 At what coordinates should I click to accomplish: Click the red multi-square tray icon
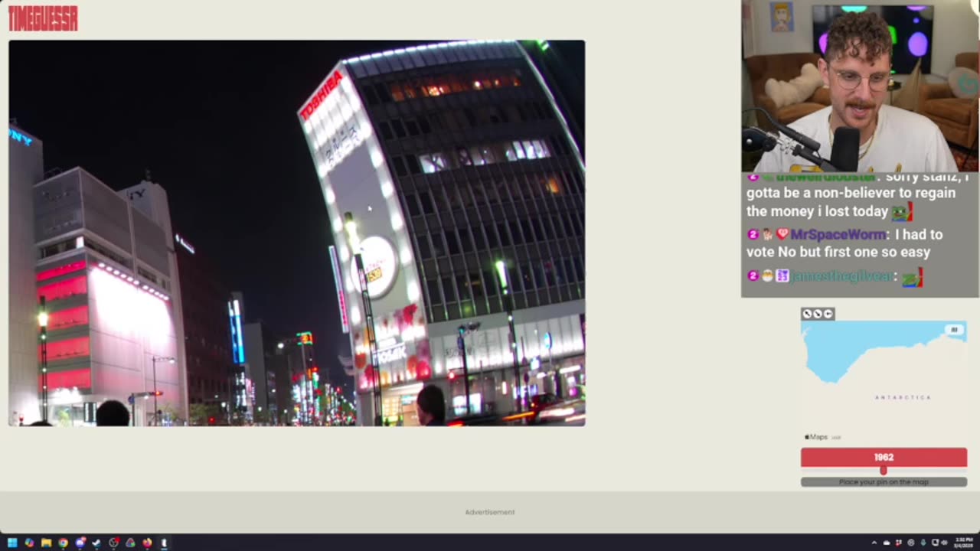(x=899, y=543)
